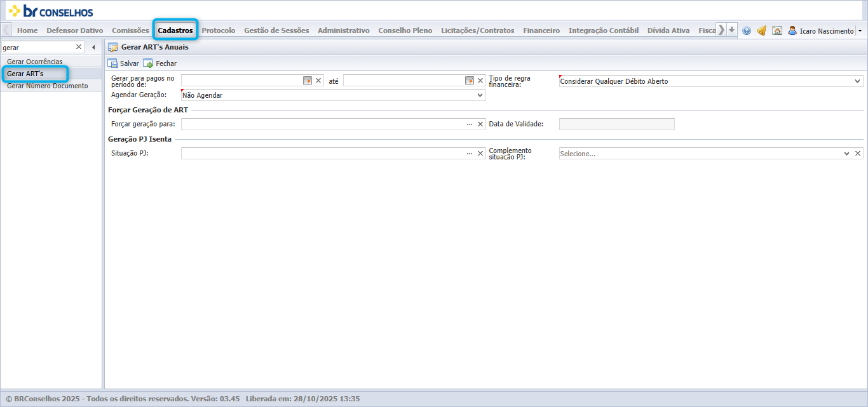
Task: Click the BR Conselhos logo
Action: (x=51, y=11)
